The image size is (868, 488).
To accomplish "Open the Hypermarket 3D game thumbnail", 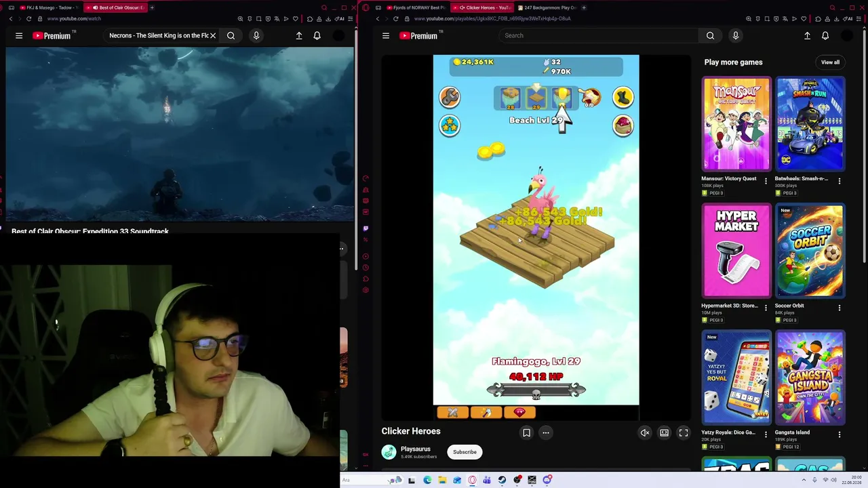I will (x=736, y=251).
